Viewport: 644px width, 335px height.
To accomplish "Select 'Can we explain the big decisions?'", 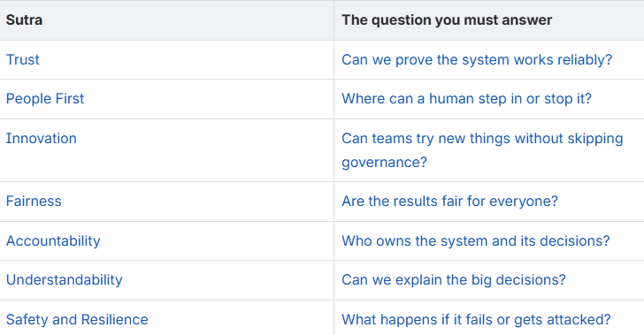I will 454,280.
